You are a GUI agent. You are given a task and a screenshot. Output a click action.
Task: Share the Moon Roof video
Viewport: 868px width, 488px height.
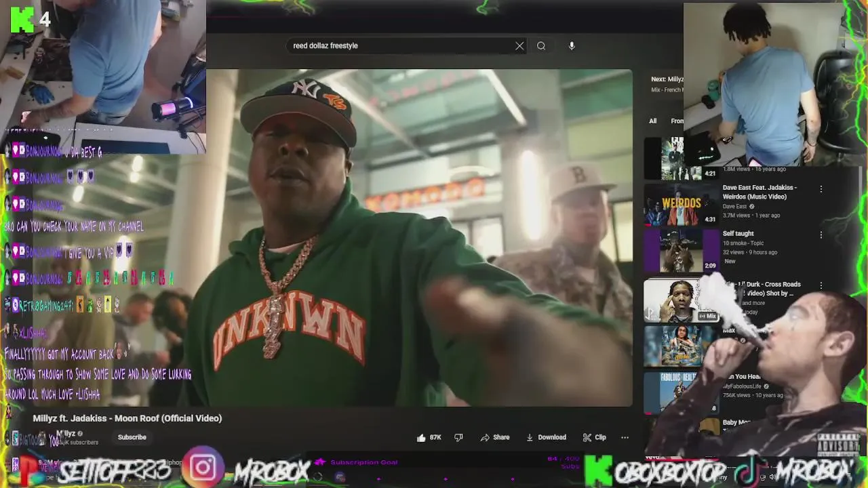tap(495, 437)
